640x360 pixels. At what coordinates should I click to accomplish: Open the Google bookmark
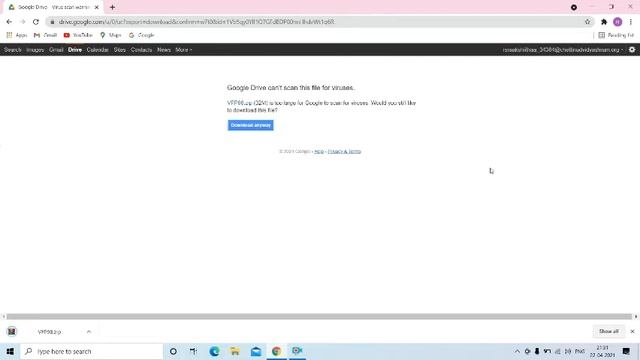point(141,35)
